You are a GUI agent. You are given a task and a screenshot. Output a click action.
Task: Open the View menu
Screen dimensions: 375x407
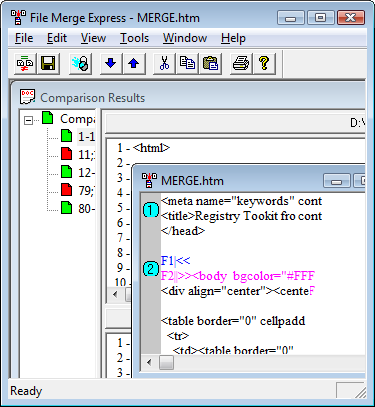(93, 38)
